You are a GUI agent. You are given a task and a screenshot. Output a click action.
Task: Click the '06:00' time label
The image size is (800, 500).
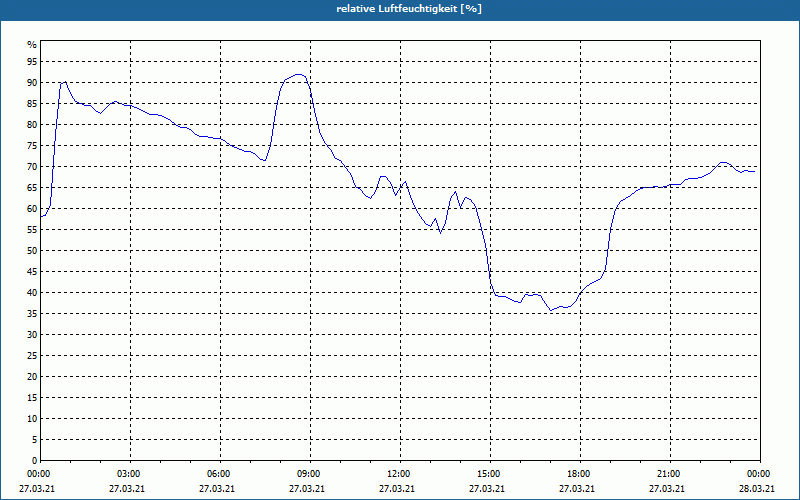220,474
